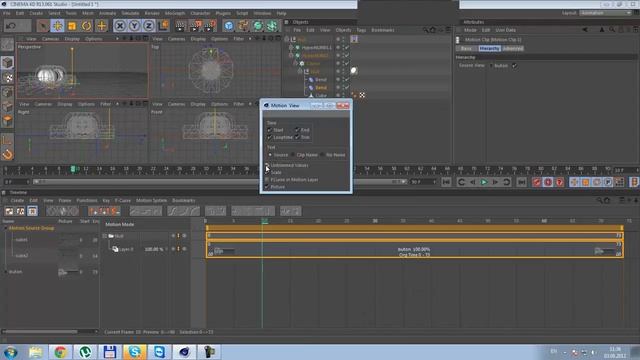This screenshot has width=640, height=360.
Task: Select the cube1 motion source
Action: pos(21,240)
